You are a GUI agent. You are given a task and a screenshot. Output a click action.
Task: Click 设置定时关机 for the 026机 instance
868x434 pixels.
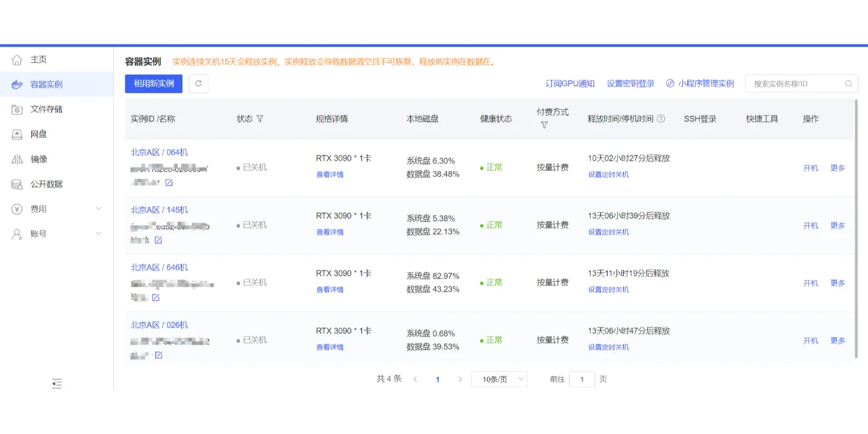pos(608,347)
